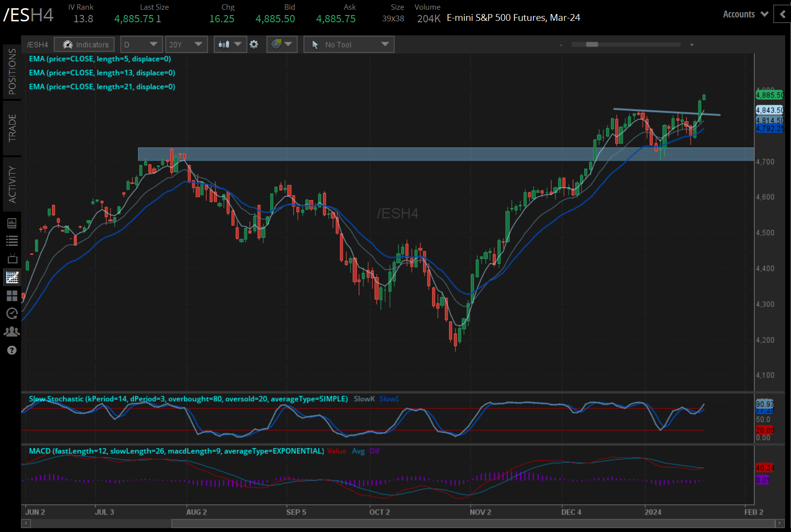Open the No Tool drawing dropdown

click(x=349, y=45)
